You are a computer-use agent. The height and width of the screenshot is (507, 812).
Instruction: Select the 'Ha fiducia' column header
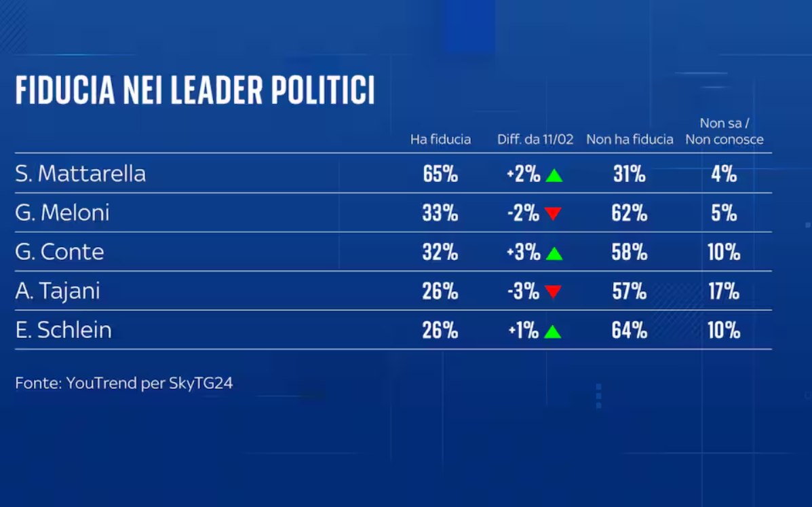point(441,139)
